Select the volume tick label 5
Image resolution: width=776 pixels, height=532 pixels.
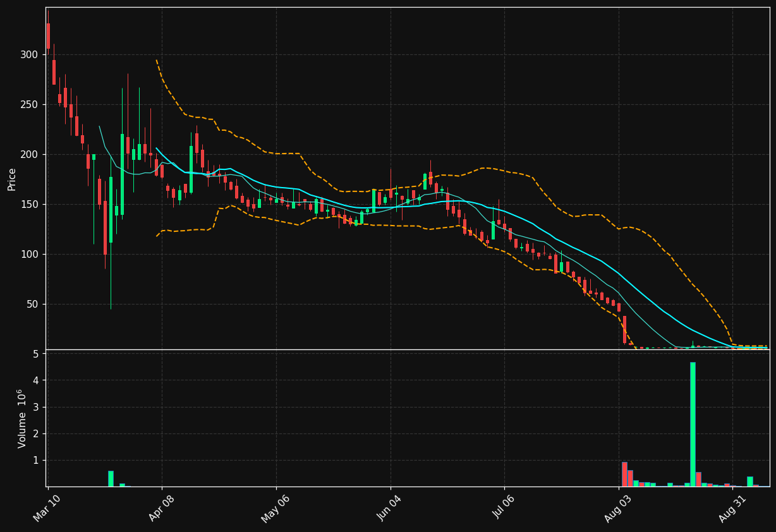(35, 354)
